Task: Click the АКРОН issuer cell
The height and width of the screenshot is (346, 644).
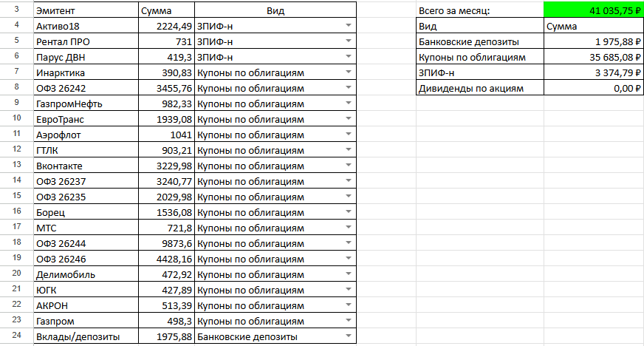Action: click(86, 305)
